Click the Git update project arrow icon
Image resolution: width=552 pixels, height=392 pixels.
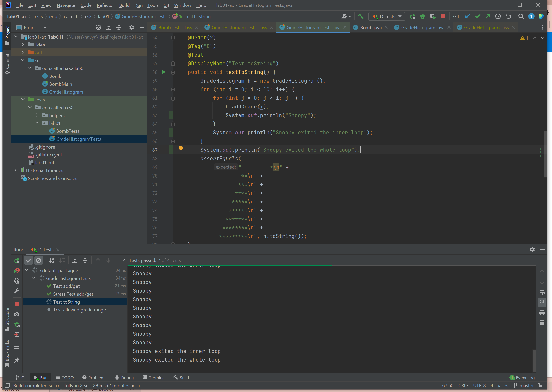[x=467, y=16]
